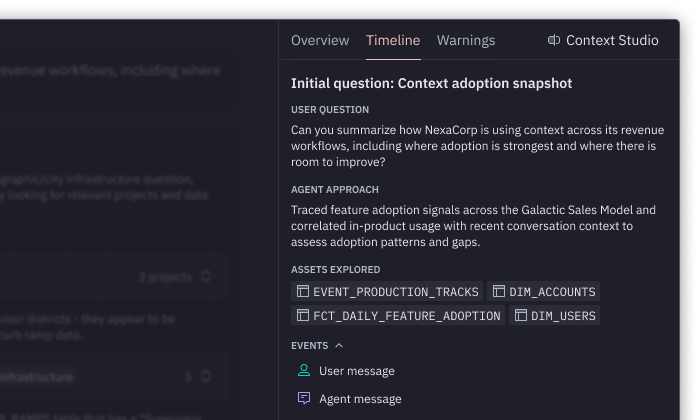The image size is (700, 420).
Task: Select the Timeline tab
Action: [x=393, y=41]
